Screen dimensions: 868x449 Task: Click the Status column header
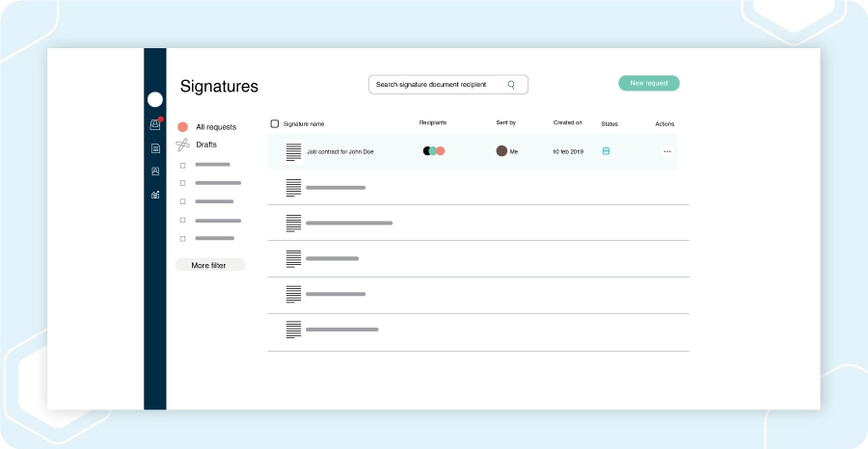pyautogui.click(x=610, y=124)
